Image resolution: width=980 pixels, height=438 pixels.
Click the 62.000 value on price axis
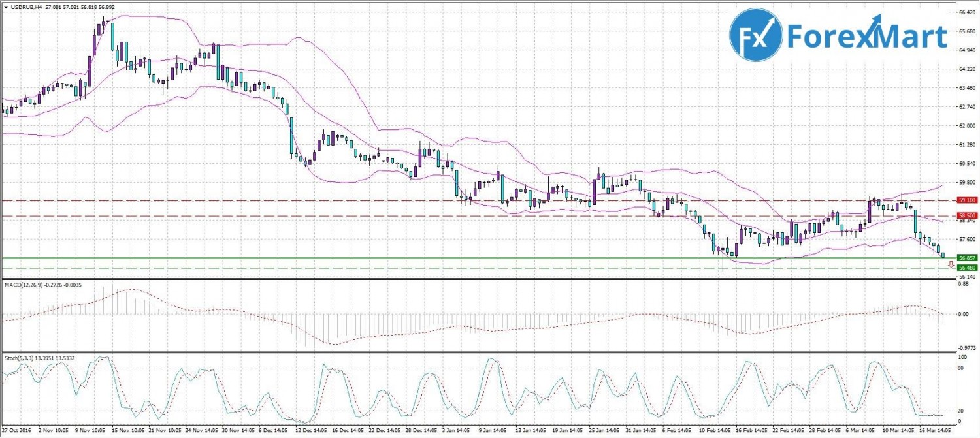(x=966, y=125)
